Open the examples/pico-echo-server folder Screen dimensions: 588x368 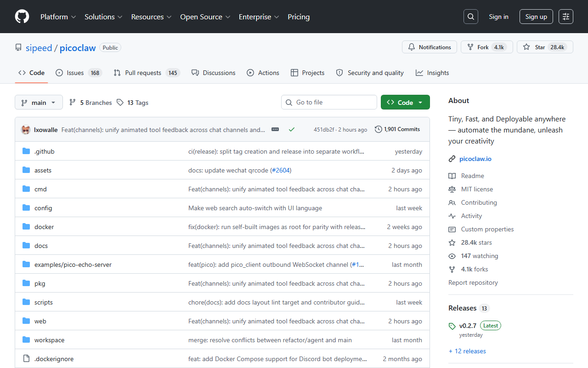pos(73,264)
